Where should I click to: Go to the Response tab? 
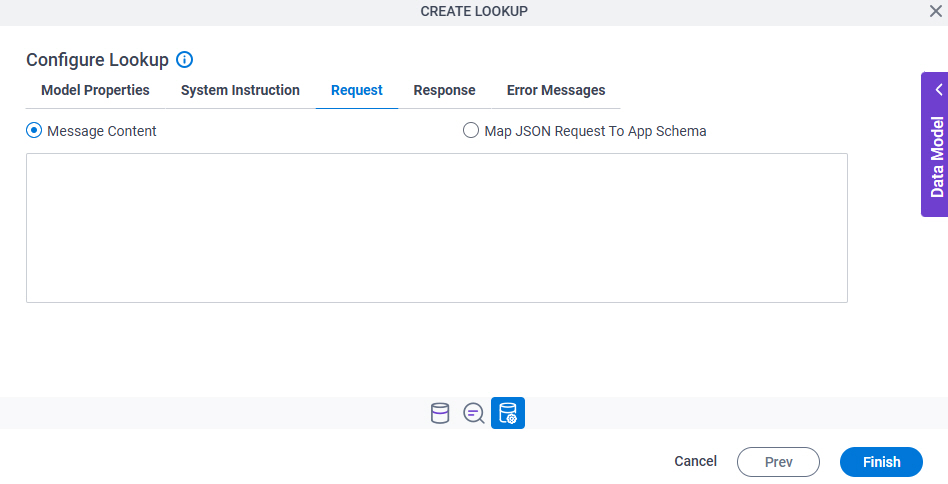444,90
